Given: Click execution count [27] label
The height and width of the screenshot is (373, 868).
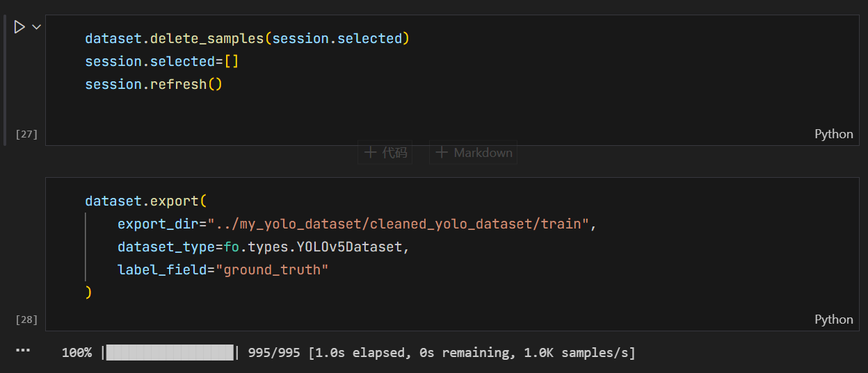Looking at the screenshot, I should point(26,134).
